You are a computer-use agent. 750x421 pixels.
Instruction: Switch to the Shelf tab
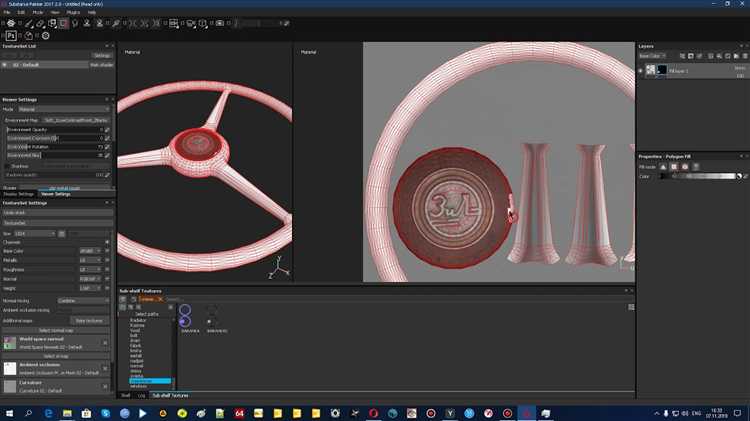126,396
